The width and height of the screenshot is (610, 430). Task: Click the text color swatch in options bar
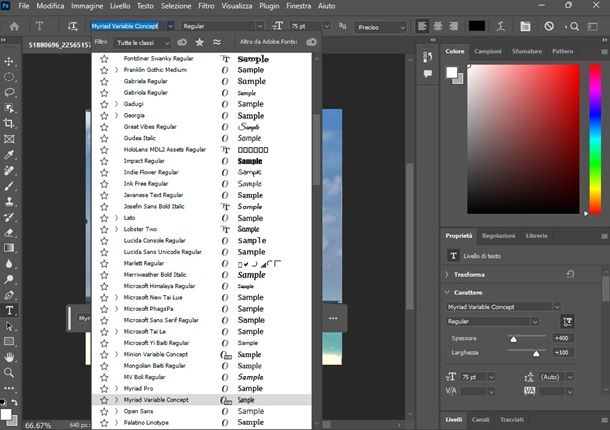click(x=477, y=26)
